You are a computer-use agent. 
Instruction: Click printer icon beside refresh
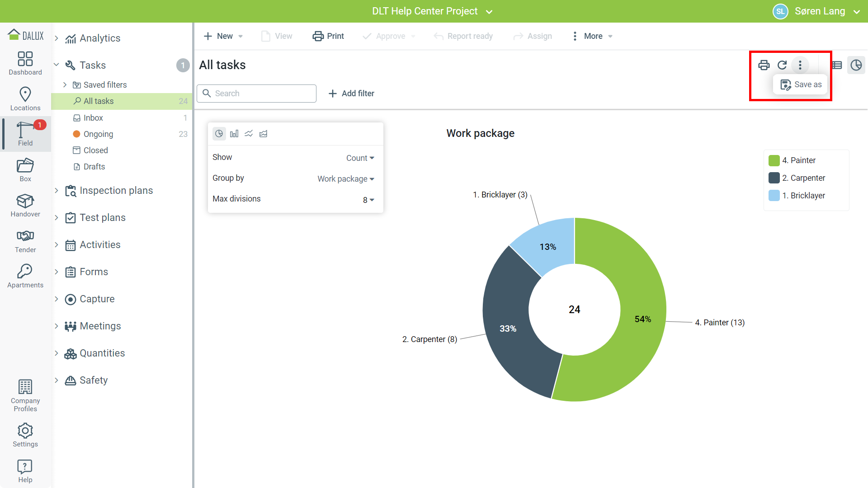coord(764,65)
